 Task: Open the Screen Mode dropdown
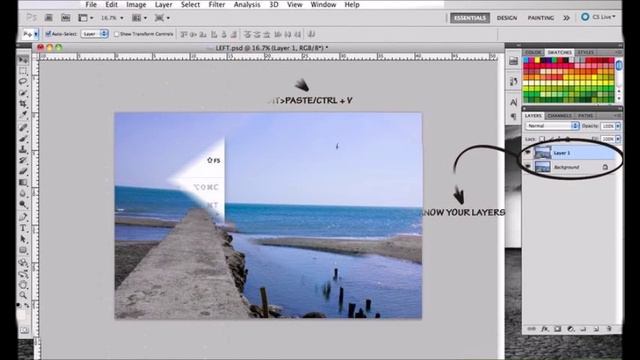pyautogui.click(x=162, y=18)
